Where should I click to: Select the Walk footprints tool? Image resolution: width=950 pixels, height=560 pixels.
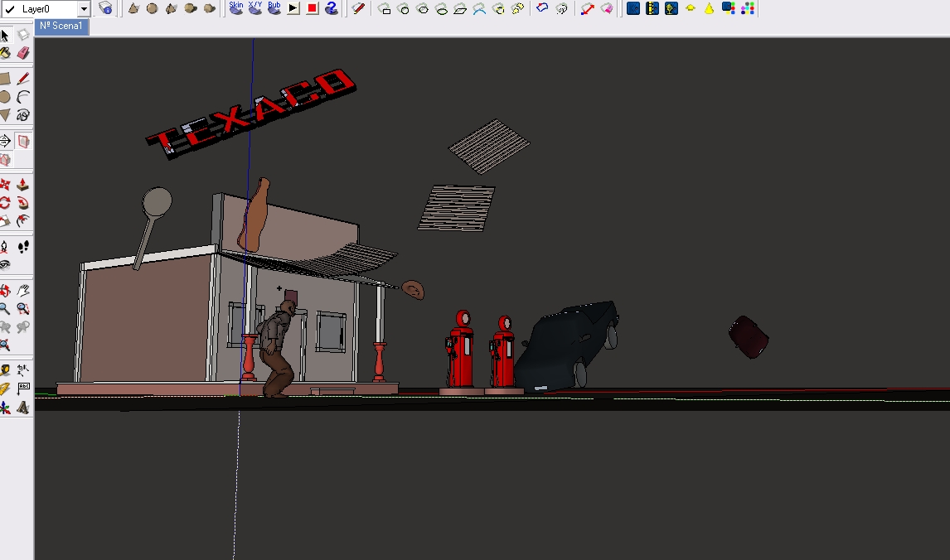(23, 247)
